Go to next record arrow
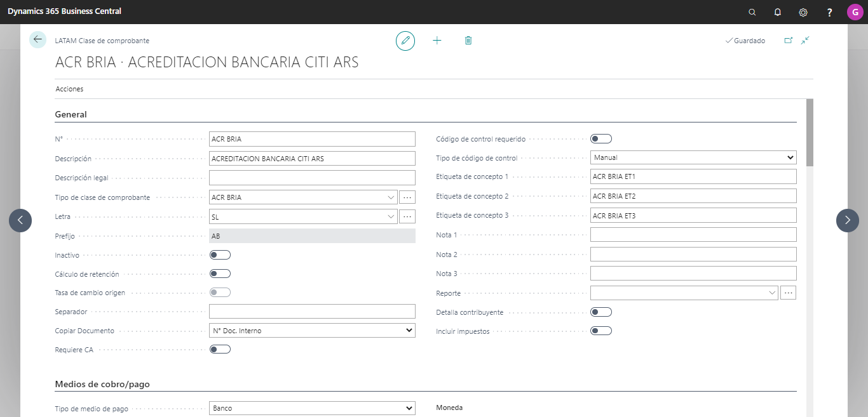868x417 pixels. [848, 220]
